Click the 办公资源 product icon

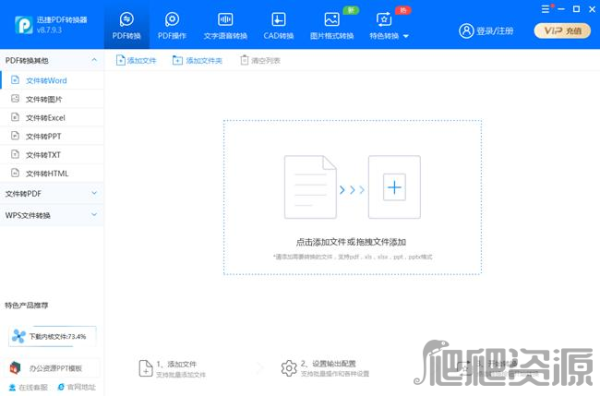click(x=15, y=368)
